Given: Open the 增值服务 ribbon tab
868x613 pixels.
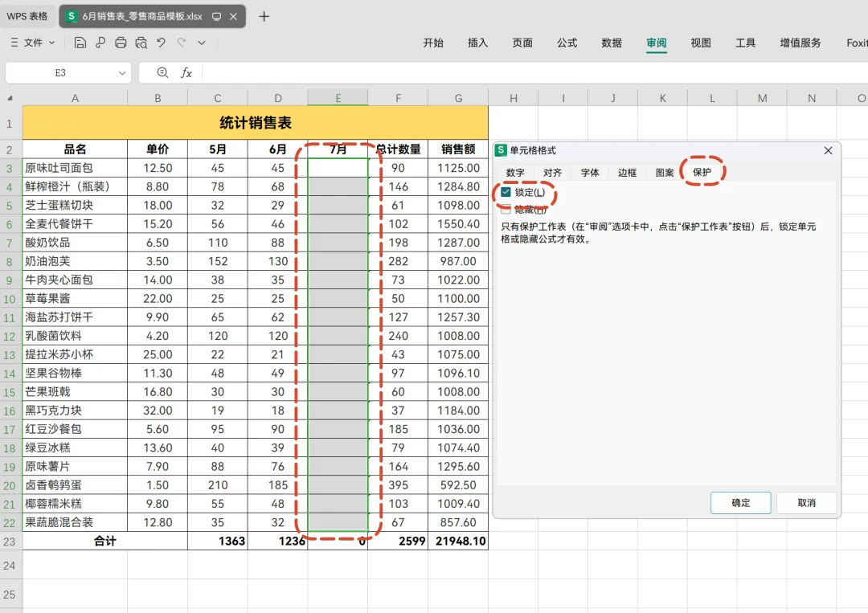Looking at the screenshot, I should click(800, 43).
